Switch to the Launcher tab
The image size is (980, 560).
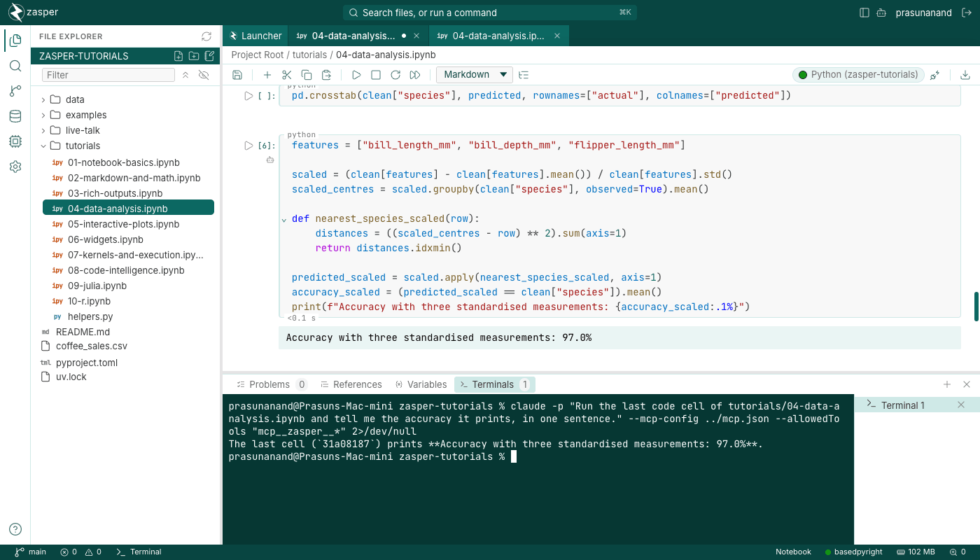pyautogui.click(x=255, y=36)
